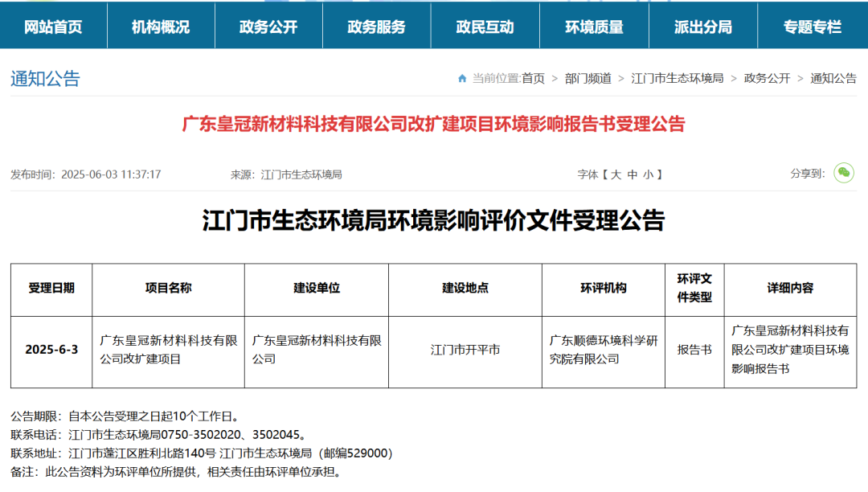
Task: Expand the 机构概况 navigation menu
Action: 162,25
